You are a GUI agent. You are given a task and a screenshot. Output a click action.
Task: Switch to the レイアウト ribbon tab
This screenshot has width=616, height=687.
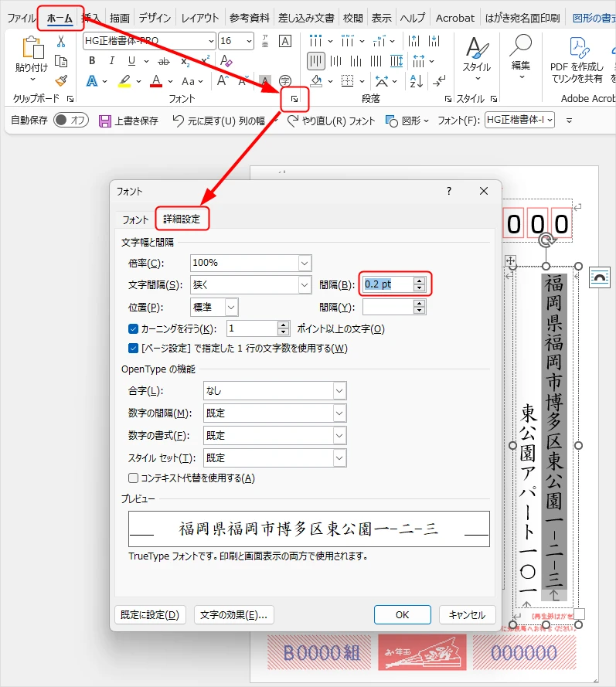[x=200, y=18]
